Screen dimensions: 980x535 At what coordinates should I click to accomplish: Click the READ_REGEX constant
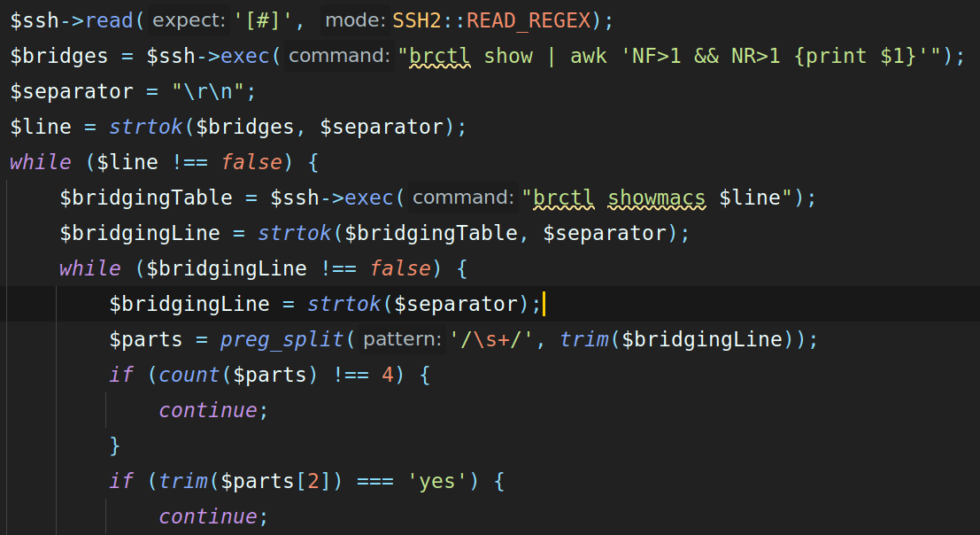coord(529,20)
